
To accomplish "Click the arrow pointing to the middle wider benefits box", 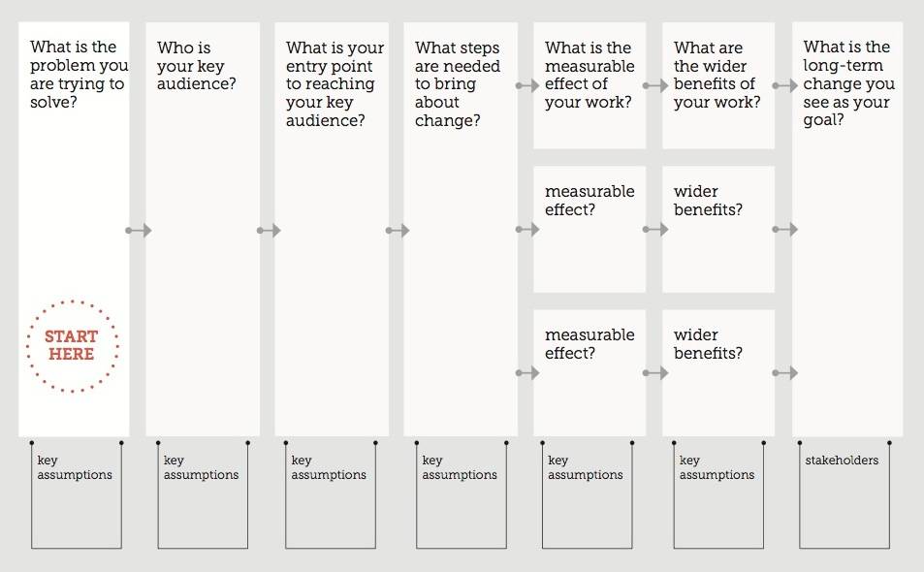I will pyautogui.click(x=655, y=229).
